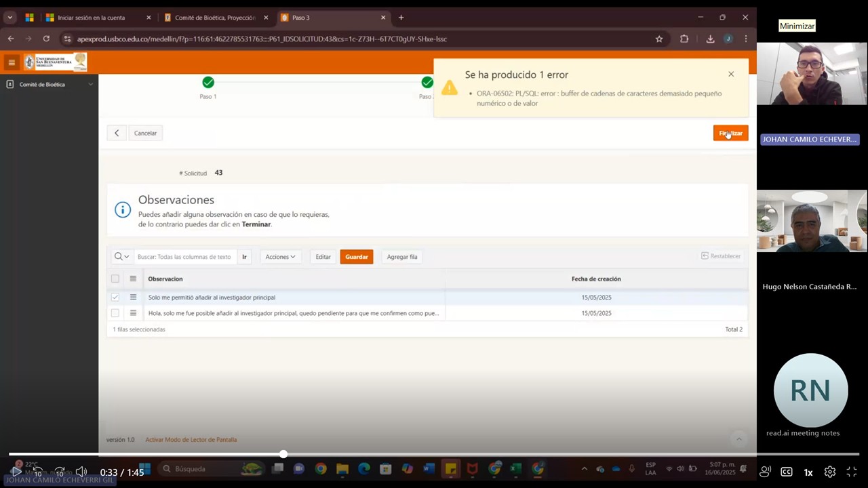Select all rows with header checkbox
This screenshot has width=868, height=488.
(115, 279)
